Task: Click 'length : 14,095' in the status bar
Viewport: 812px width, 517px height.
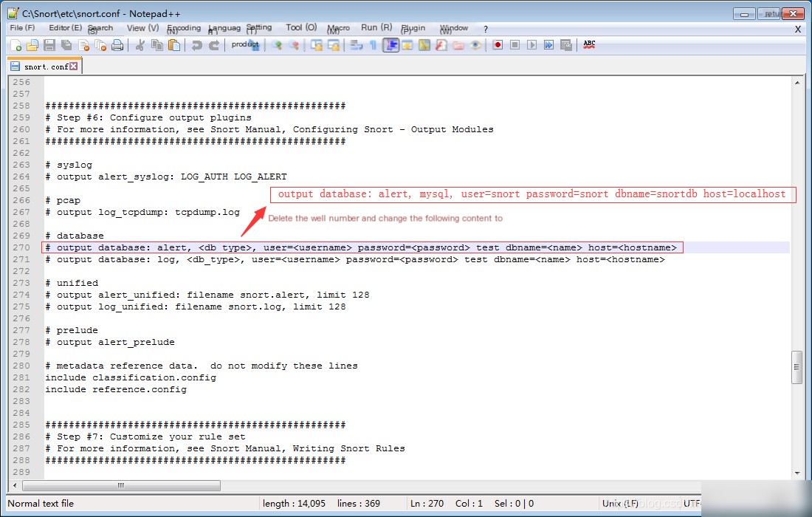Action: 294,504
